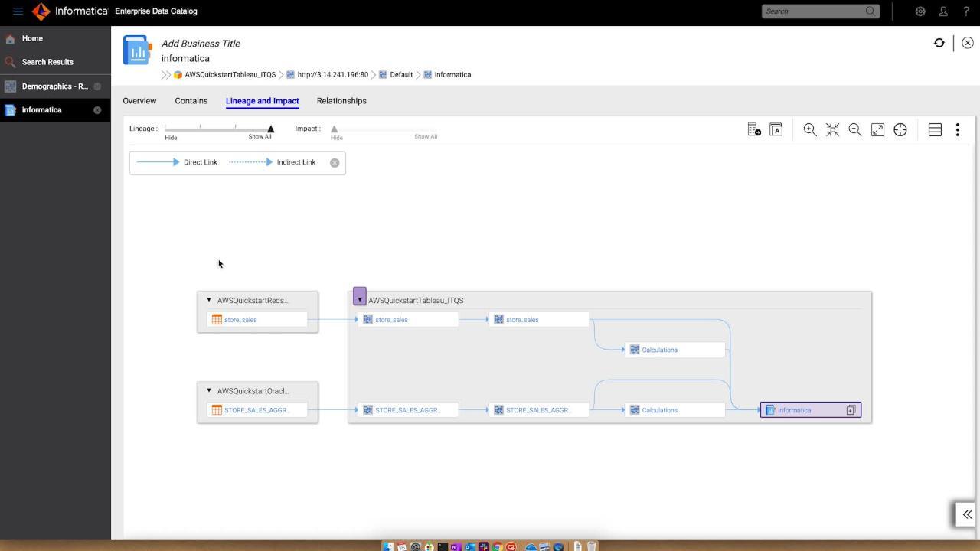This screenshot has width=980, height=551.
Task: Switch to list view icon
Action: tap(935, 130)
